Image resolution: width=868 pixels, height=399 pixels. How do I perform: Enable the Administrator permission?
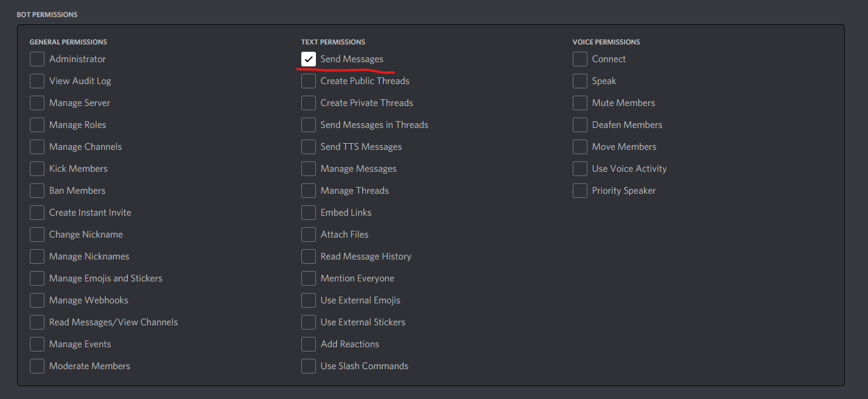click(37, 59)
